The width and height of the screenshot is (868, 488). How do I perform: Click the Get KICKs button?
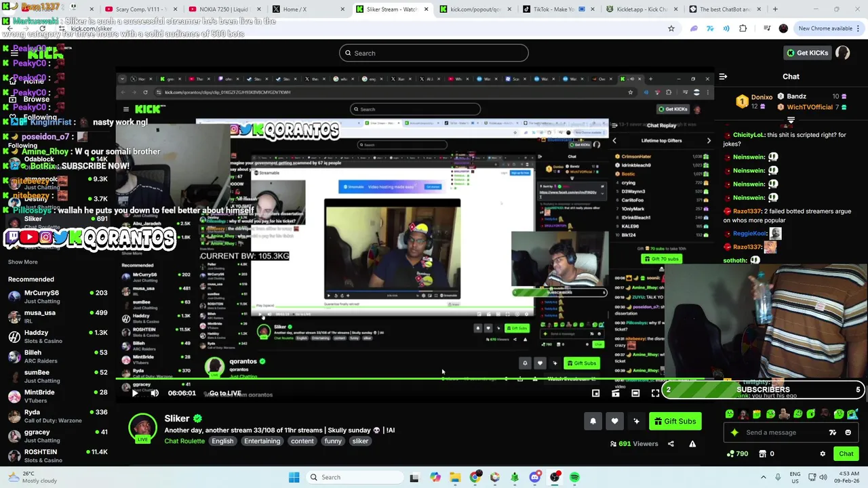pos(807,53)
